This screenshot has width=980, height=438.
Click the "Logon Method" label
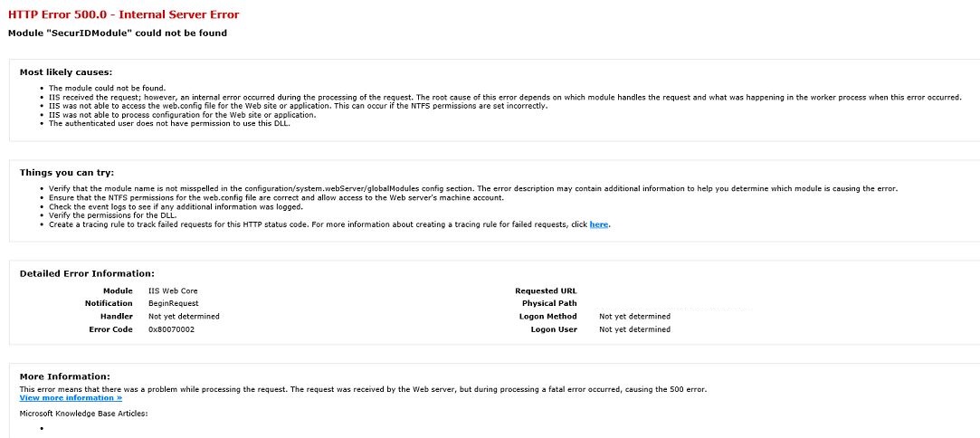pos(547,317)
